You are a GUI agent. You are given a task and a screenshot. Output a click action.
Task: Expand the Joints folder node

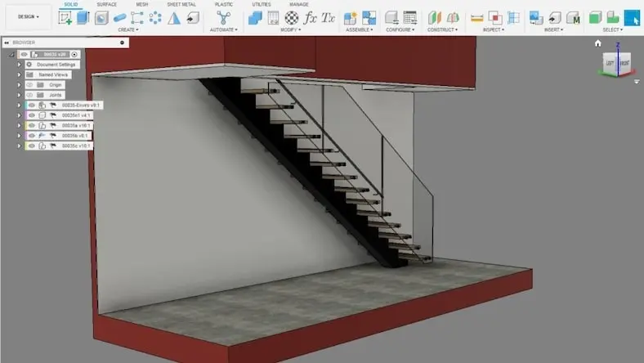(19, 95)
